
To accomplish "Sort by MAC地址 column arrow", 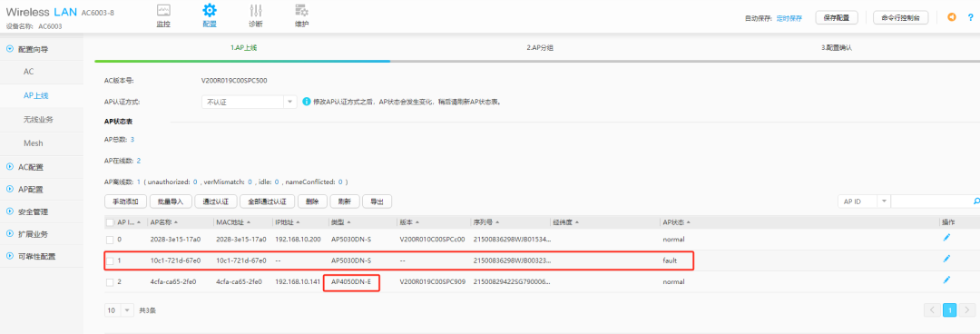I will point(249,222).
